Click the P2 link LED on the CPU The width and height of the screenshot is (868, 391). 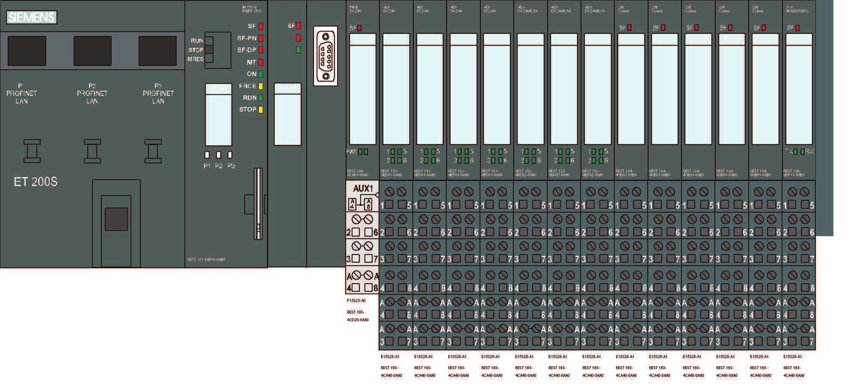[x=219, y=155]
